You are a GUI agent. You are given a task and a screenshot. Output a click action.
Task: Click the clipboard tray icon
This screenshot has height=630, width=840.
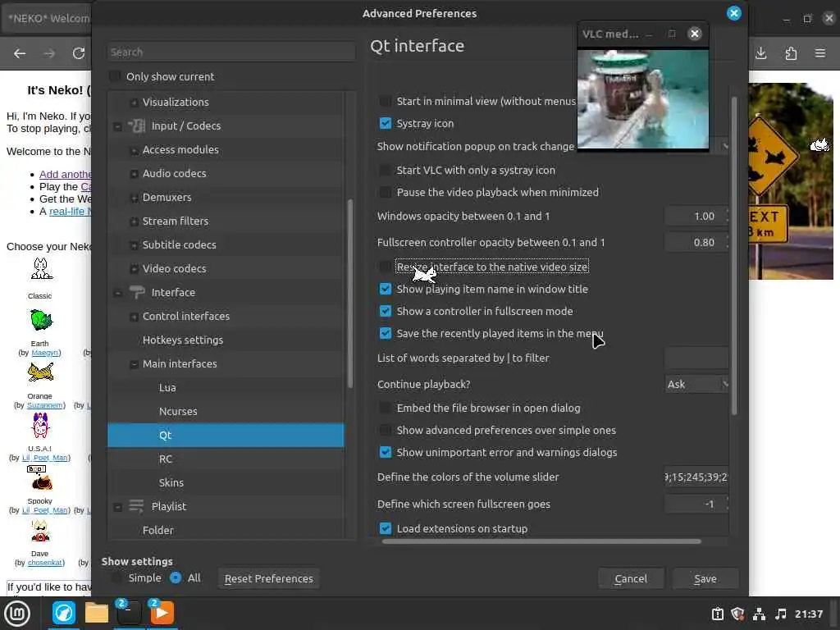click(x=718, y=614)
